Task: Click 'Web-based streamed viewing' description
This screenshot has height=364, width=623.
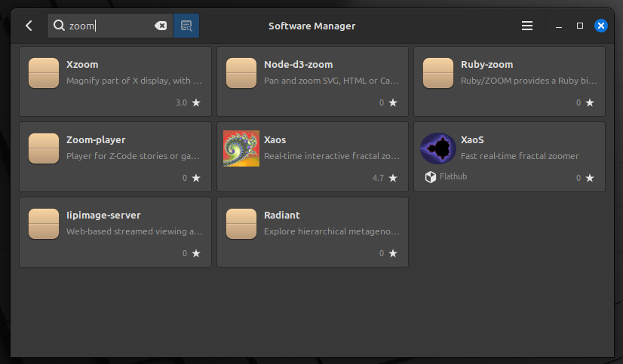Action: point(134,231)
